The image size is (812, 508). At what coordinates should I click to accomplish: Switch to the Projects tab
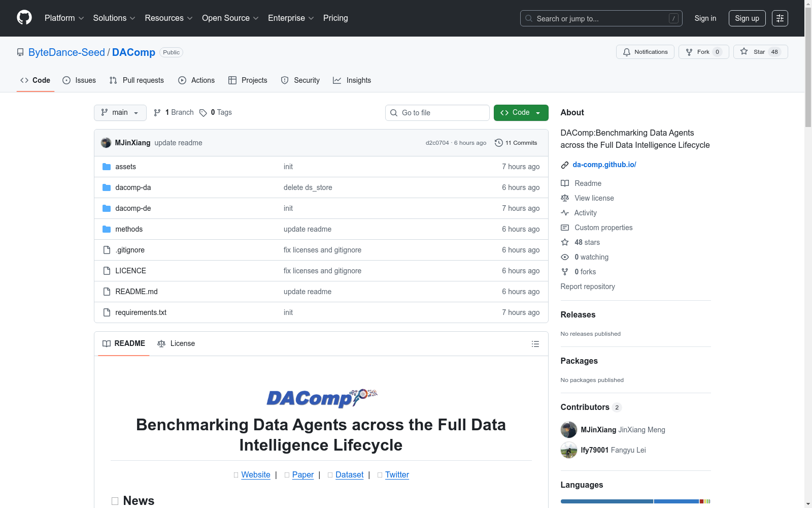[248, 80]
